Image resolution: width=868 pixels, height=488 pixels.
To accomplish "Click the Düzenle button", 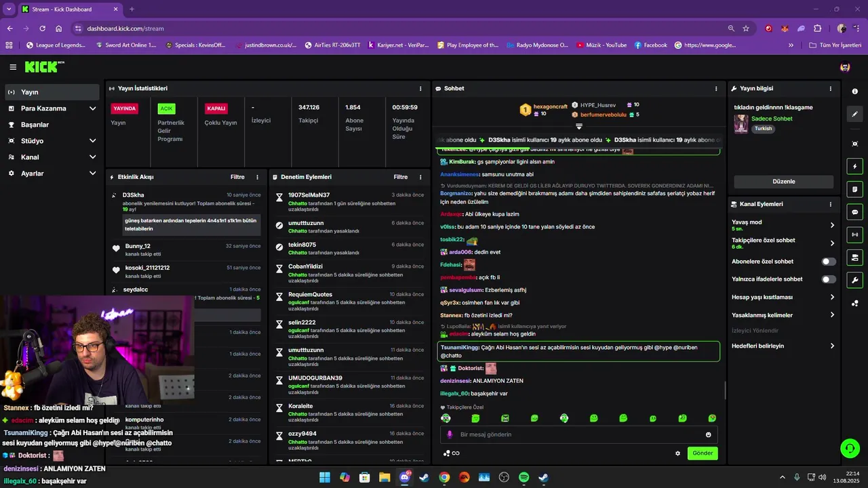I will pyautogui.click(x=784, y=182).
